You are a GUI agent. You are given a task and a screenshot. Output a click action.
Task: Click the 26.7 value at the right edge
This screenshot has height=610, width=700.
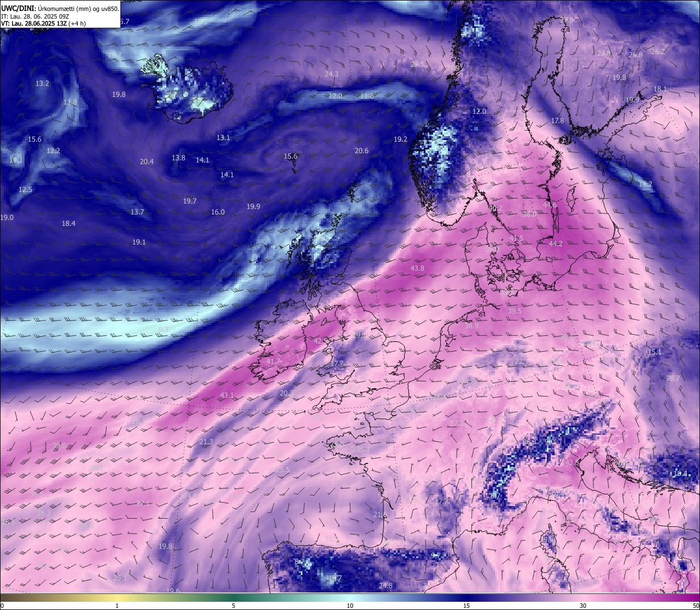(x=673, y=379)
